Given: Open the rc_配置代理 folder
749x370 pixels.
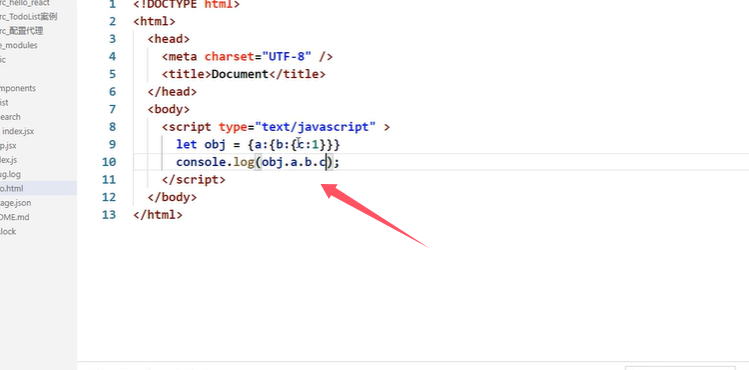Looking at the screenshot, I should pyautogui.click(x=22, y=31).
